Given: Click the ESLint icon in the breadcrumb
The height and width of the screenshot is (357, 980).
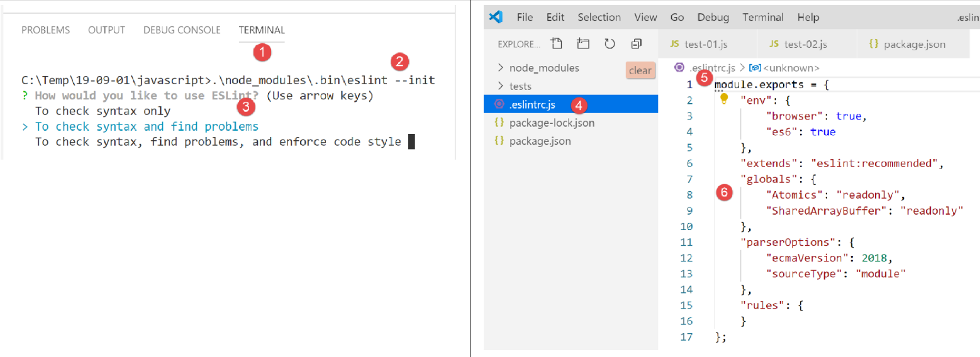Looking at the screenshot, I should 679,67.
